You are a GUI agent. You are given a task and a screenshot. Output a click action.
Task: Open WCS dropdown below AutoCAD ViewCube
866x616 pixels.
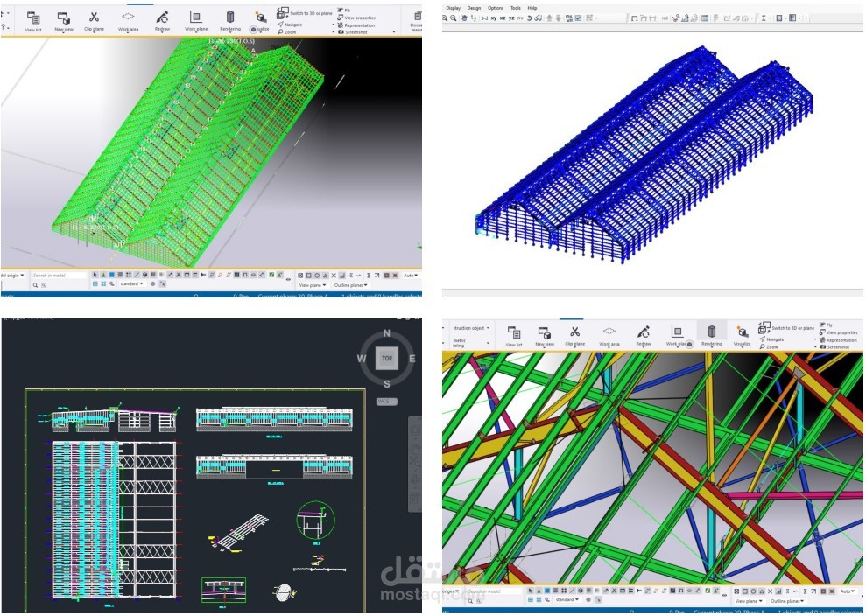[x=387, y=402]
